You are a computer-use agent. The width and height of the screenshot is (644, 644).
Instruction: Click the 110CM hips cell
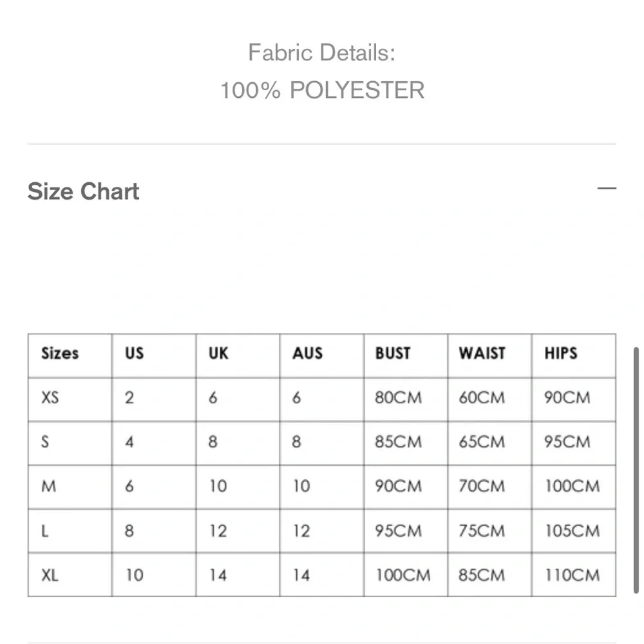pyautogui.click(x=572, y=574)
